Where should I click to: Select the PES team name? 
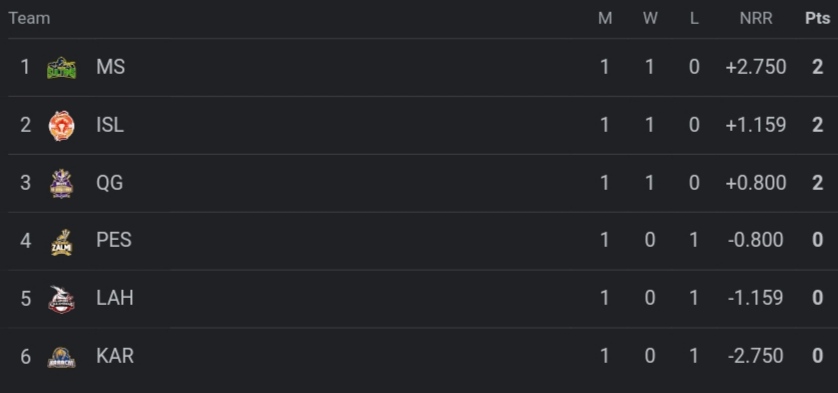[x=114, y=240]
